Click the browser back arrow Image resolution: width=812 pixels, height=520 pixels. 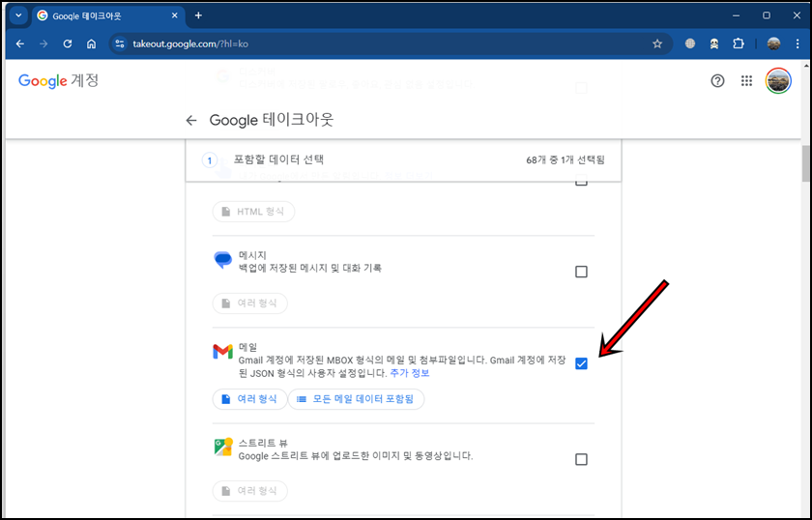tap(20, 44)
